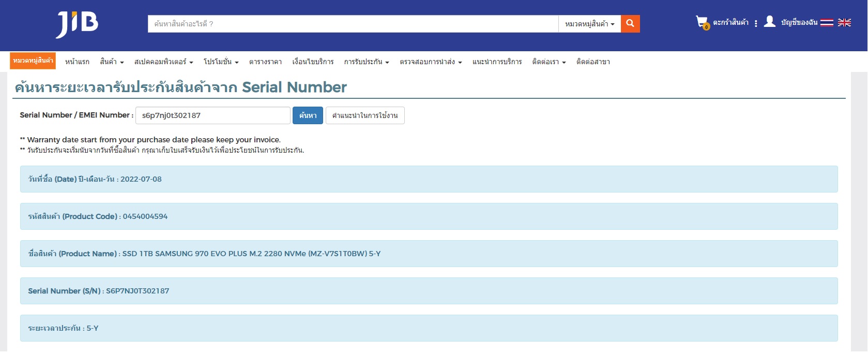The width and height of the screenshot is (868, 354).
Task: Click the blue ค้นหา search button
Action: click(x=308, y=115)
